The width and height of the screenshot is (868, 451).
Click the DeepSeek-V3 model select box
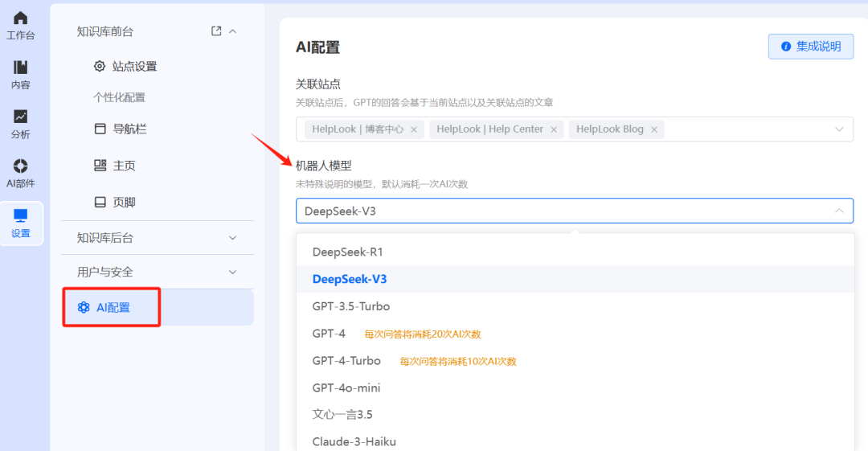click(575, 211)
